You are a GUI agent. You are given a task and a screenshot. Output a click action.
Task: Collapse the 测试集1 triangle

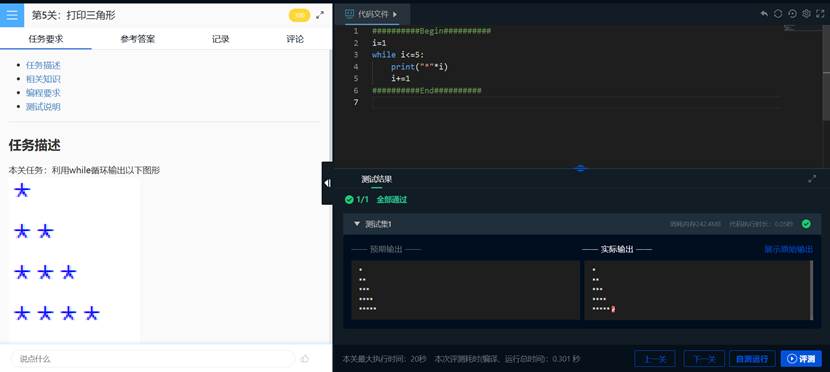pos(357,224)
